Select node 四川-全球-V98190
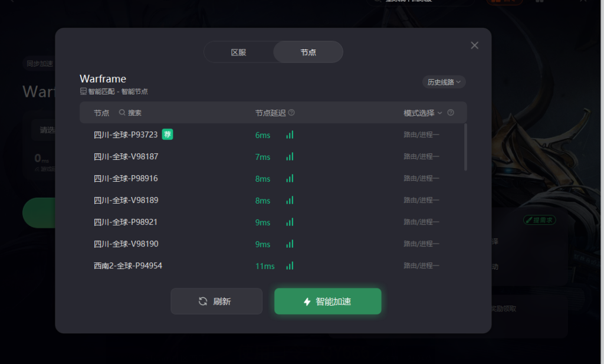Viewport: 604px width, 364px height. point(273,244)
